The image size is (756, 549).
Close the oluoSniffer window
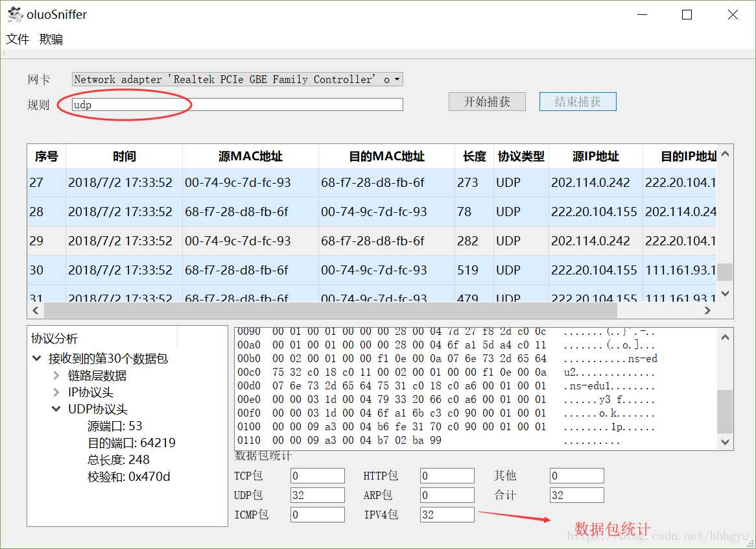coord(733,14)
